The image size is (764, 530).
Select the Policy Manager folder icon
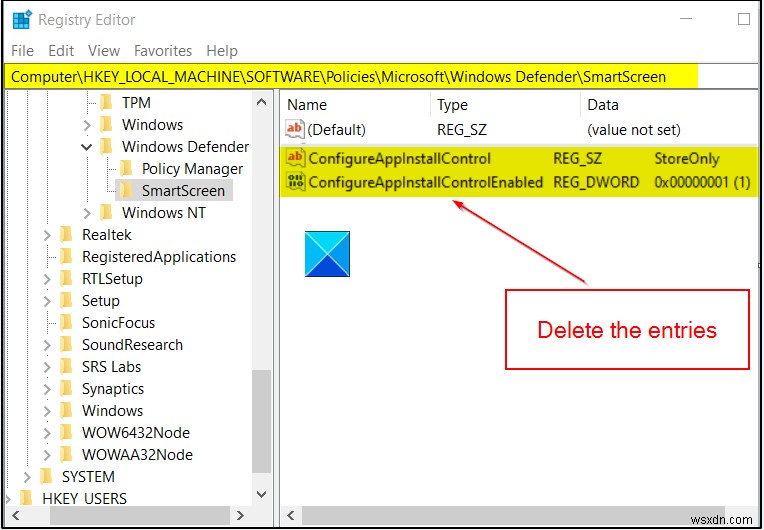click(x=126, y=169)
